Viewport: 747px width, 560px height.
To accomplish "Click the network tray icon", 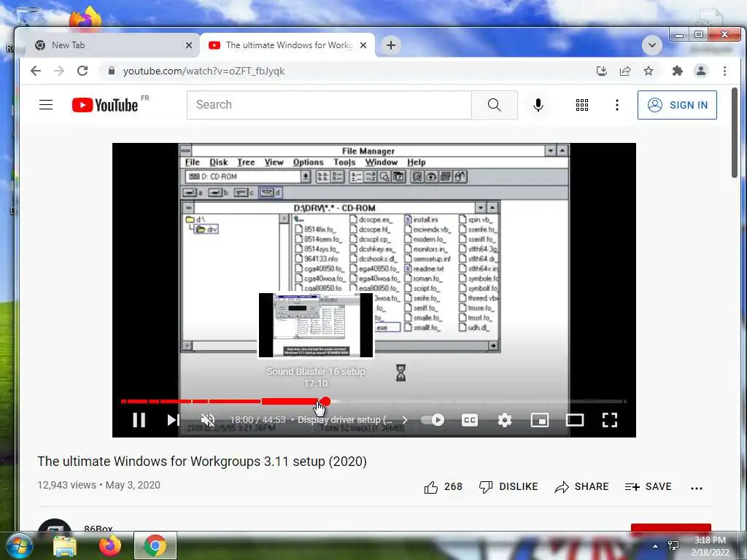I will coord(673,545).
